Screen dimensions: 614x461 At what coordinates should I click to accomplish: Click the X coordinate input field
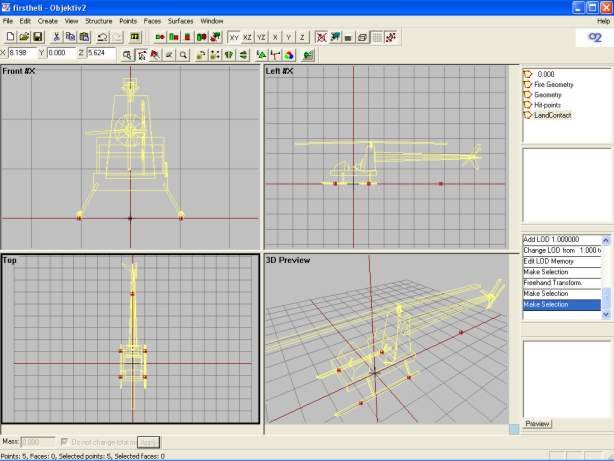click(x=22, y=53)
